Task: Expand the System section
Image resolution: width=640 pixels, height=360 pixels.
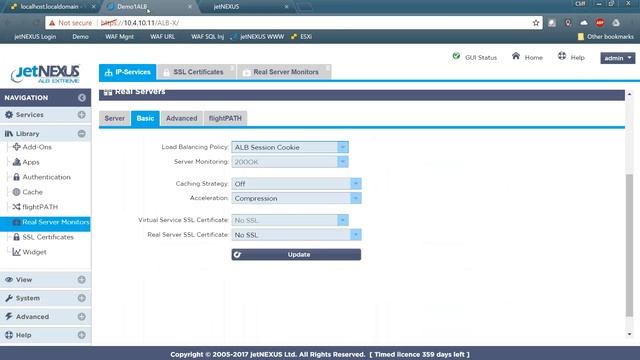Action: pos(82,298)
